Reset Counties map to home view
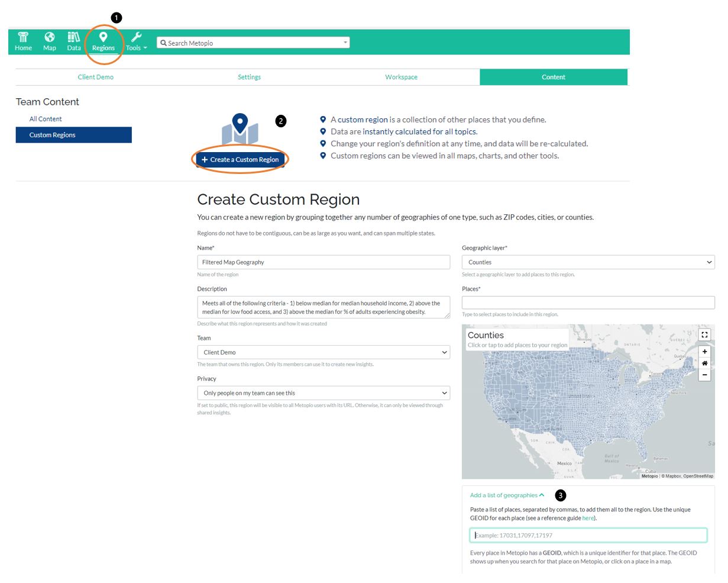The height and width of the screenshot is (583, 728). (x=704, y=363)
